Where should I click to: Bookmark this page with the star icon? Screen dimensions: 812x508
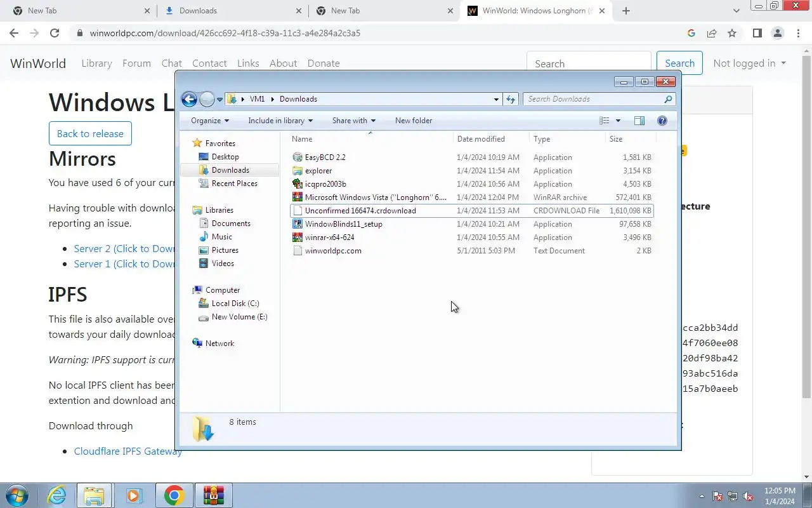coord(732,33)
